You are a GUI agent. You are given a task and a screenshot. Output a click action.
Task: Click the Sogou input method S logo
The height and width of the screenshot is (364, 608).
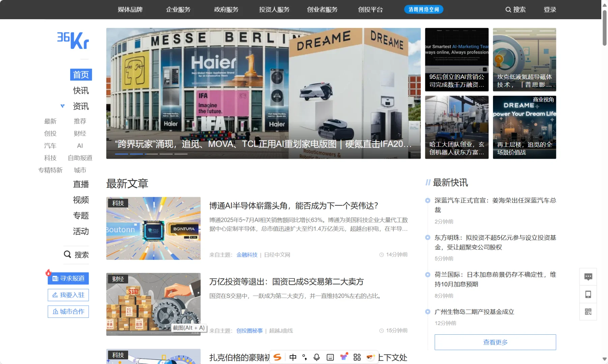tap(277, 357)
